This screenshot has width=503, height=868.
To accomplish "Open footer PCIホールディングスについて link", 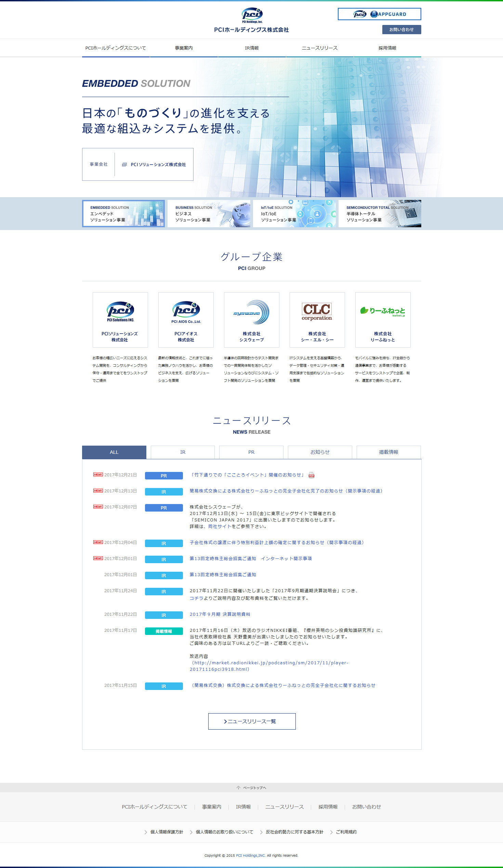I will point(155,807).
